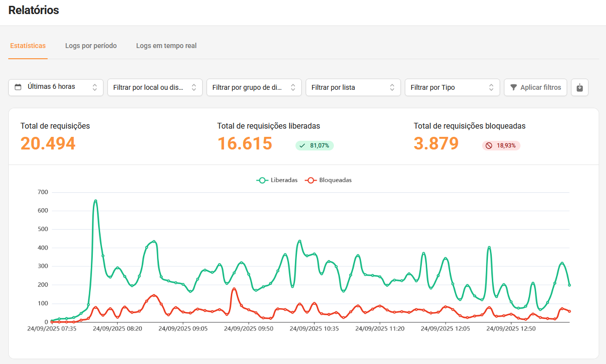Select the Estatísticas tab
Screen dimensions: 606x364
point(28,46)
